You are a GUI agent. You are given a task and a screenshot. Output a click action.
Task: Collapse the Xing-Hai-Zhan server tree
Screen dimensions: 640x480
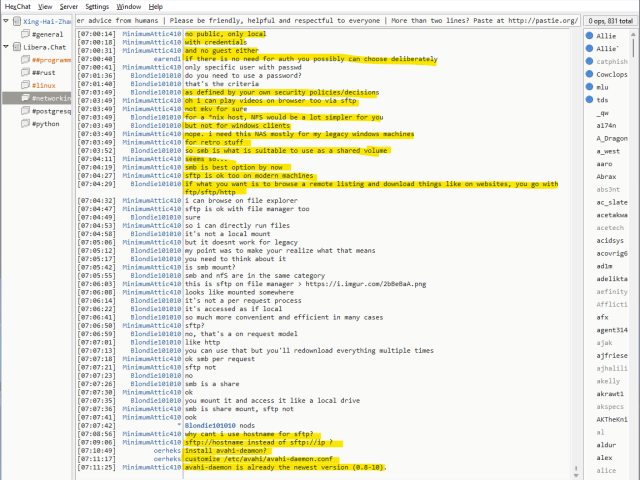click(x=6, y=21)
